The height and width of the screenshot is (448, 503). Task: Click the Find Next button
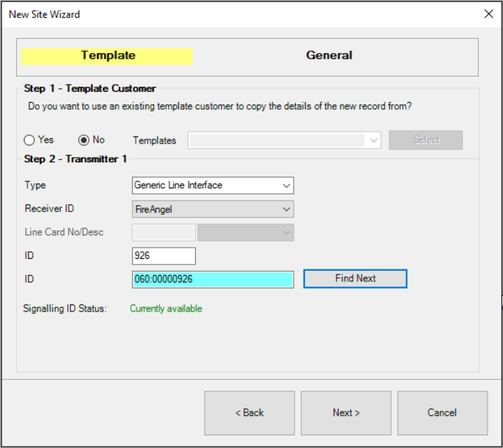[x=355, y=279]
